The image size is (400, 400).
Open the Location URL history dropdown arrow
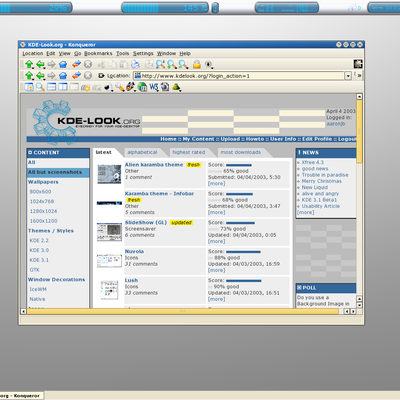tap(348, 76)
